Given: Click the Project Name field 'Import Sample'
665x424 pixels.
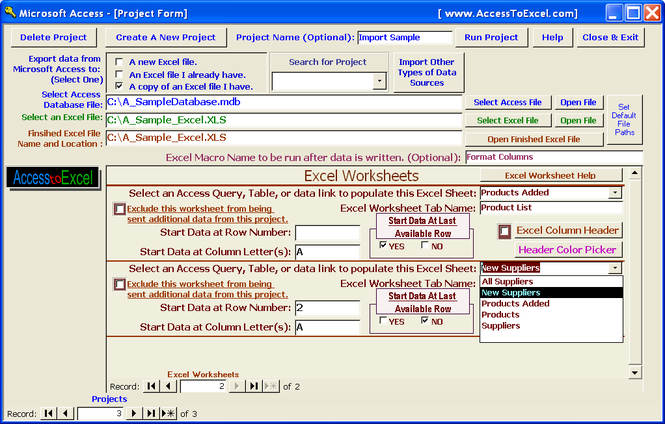Looking at the screenshot, I should tap(405, 37).
